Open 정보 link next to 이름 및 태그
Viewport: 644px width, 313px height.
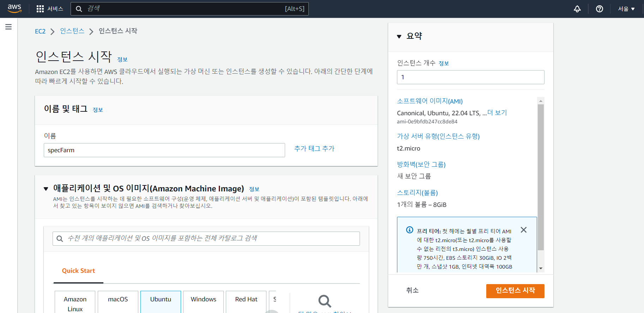click(x=98, y=110)
